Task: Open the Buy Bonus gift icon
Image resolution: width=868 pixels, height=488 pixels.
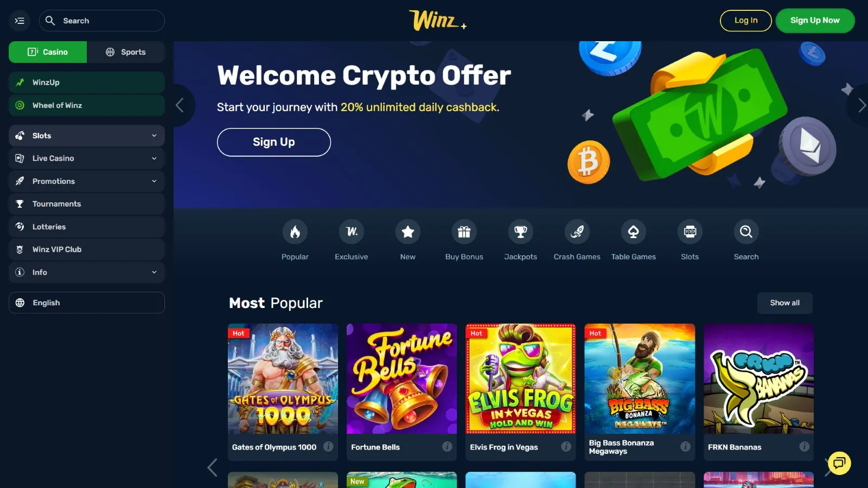Action: click(464, 232)
